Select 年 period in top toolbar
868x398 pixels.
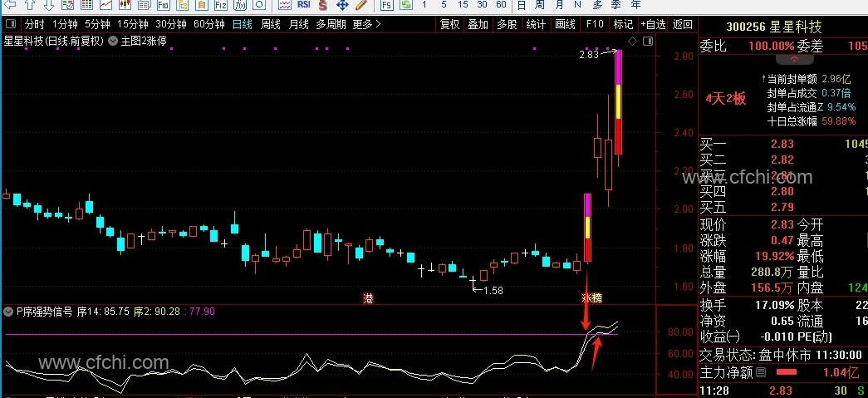click(635, 5)
